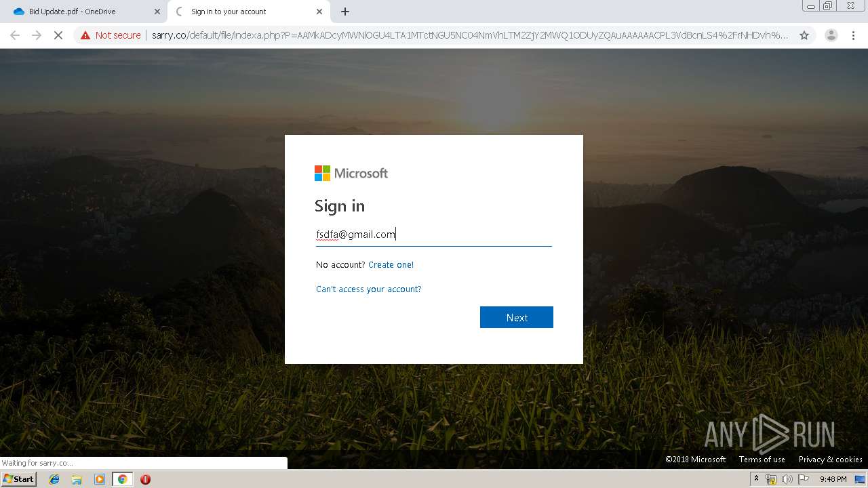The height and width of the screenshot is (488, 868).
Task: Minimize the Chrome window
Action: click(810, 6)
